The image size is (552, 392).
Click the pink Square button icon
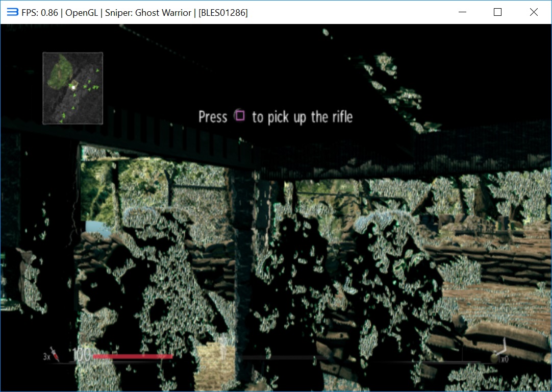tap(240, 116)
